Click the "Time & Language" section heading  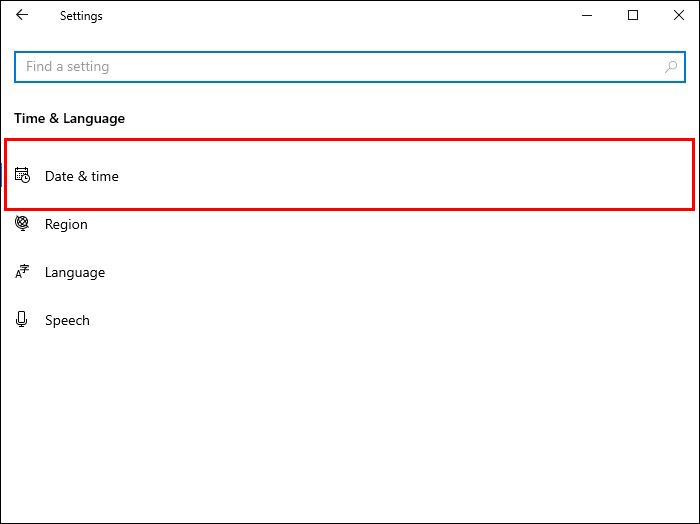tap(70, 118)
